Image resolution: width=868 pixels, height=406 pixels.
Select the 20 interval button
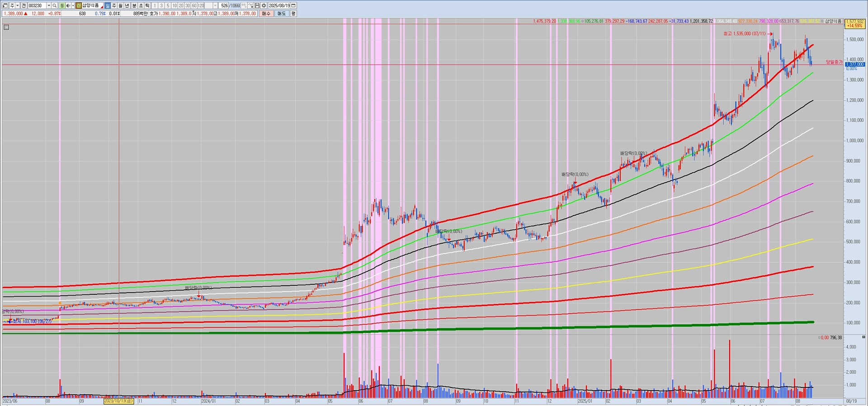tap(181, 5)
